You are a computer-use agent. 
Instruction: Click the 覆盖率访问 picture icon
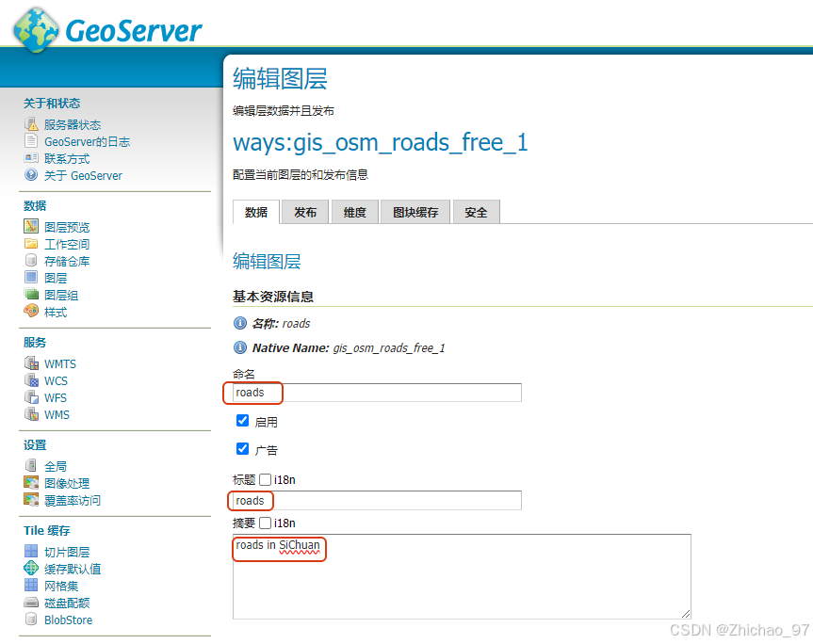coord(31,499)
